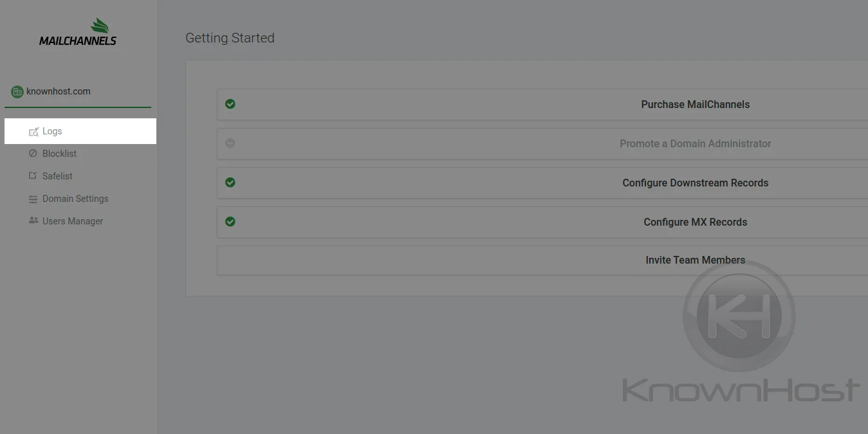868x434 pixels.
Task: Click green check beside Purchase MailChannels
Action: pos(230,104)
